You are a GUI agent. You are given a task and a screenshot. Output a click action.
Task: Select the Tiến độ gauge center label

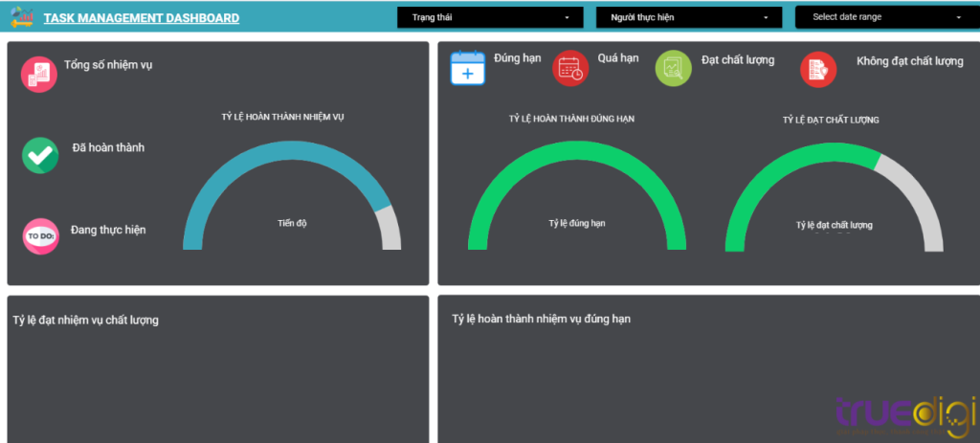[x=292, y=223]
